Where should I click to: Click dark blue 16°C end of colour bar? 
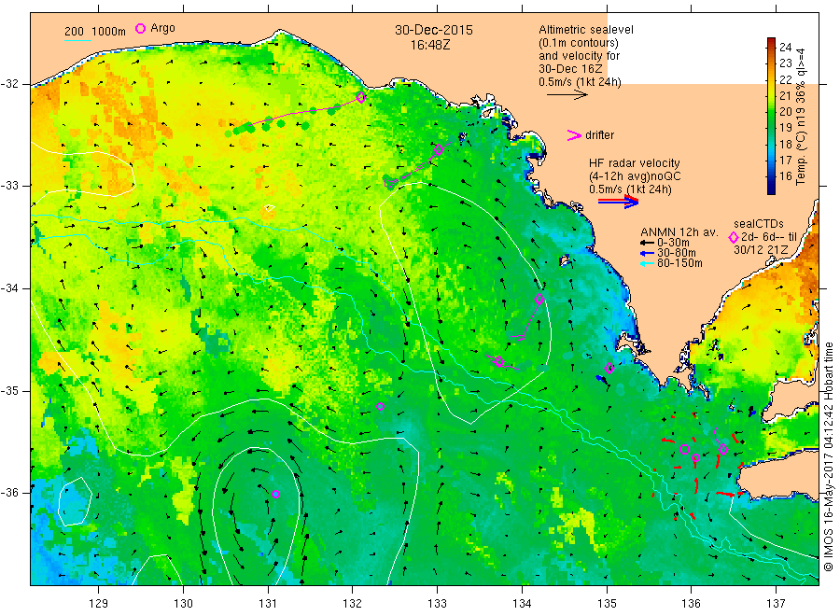pyautogui.click(x=771, y=187)
